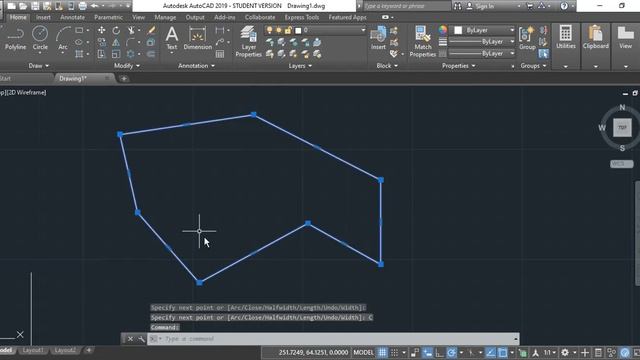The width and height of the screenshot is (640, 360).
Task: Activate the Rotate tool
Action: click(x=116, y=31)
